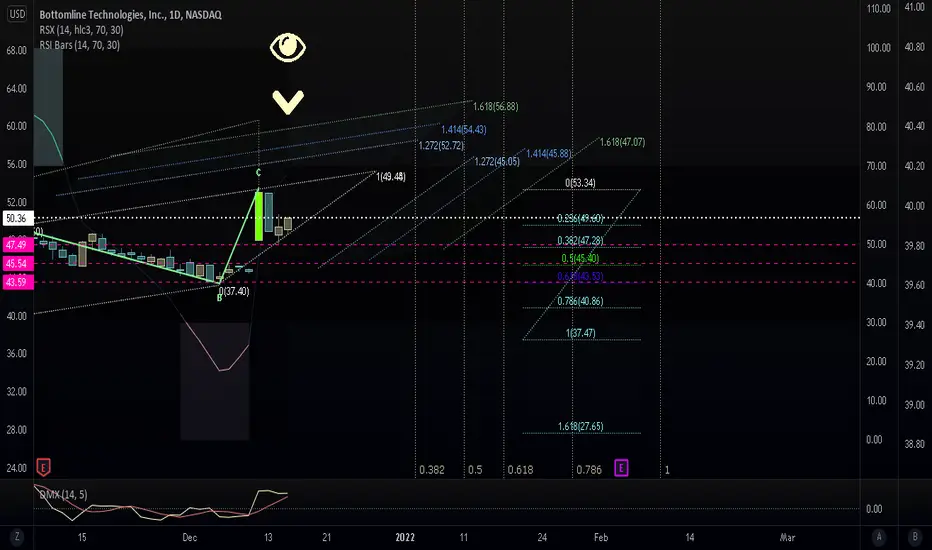
Task: Select Fibonacci label 1.272(45.05)
Action: pos(497,162)
